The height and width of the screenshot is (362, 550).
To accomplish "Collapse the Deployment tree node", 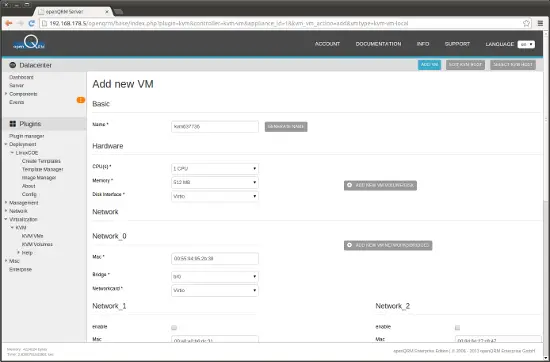I will point(6,144).
